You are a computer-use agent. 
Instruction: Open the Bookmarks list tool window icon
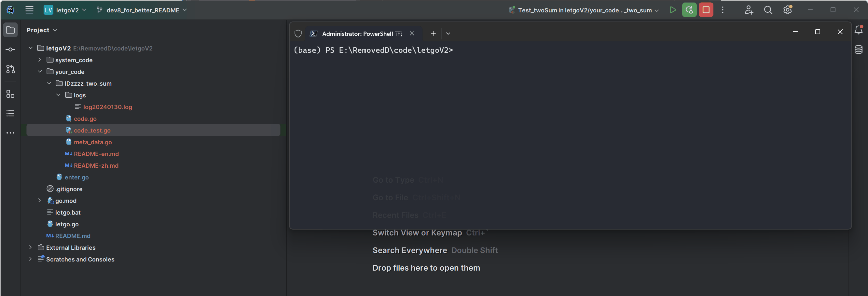(10, 114)
